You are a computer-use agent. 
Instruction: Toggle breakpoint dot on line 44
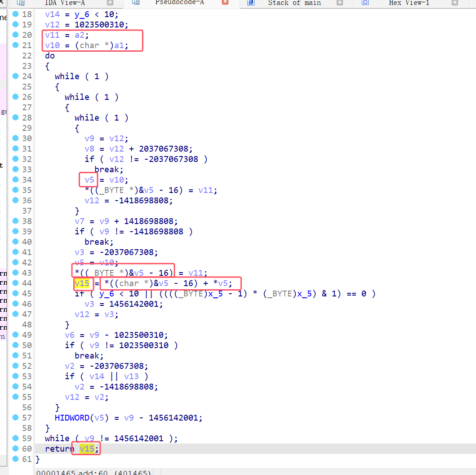pyautogui.click(x=16, y=283)
